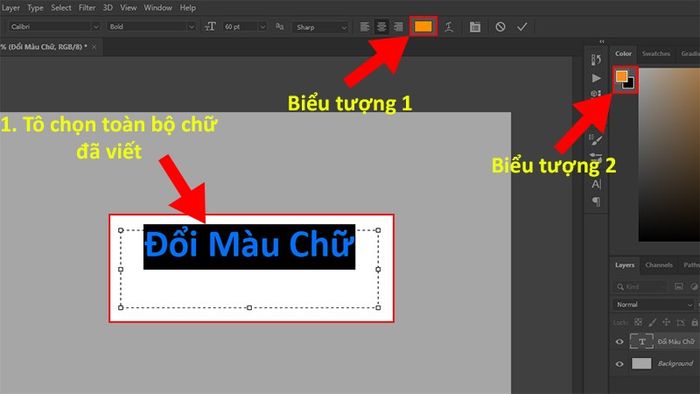Hide the Background layer eye icon
This screenshot has width=700, height=394.
point(620,364)
